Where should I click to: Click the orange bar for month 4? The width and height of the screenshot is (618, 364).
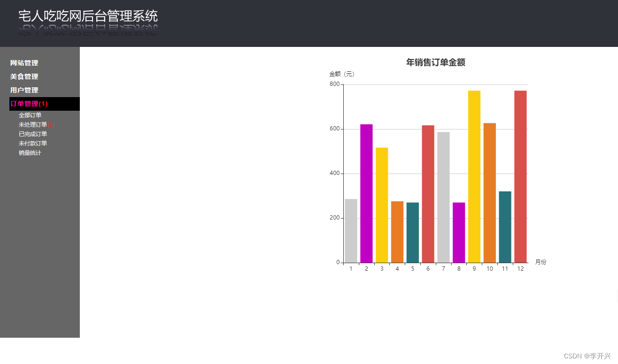397,232
